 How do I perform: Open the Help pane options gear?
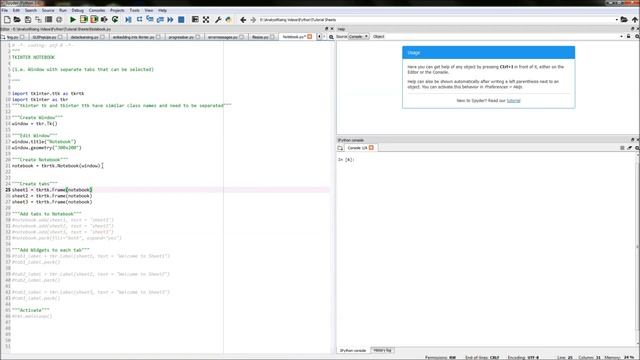(x=637, y=36)
